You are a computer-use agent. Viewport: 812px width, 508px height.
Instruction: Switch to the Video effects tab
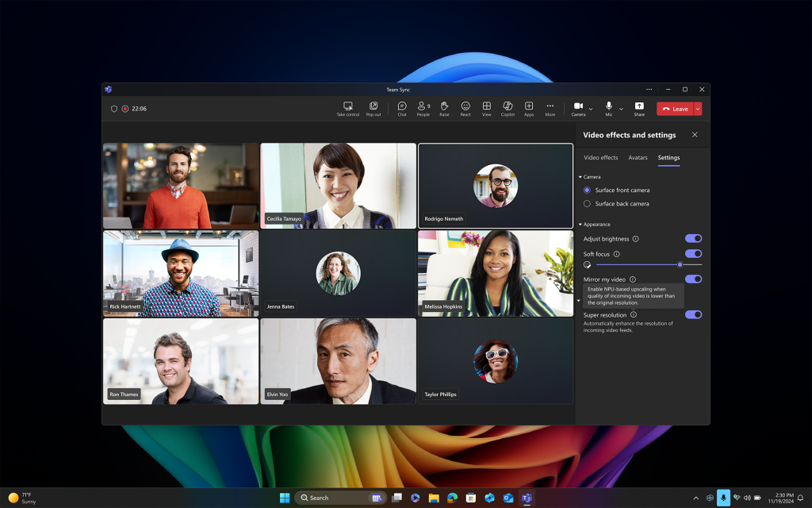(x=600, y=158)
